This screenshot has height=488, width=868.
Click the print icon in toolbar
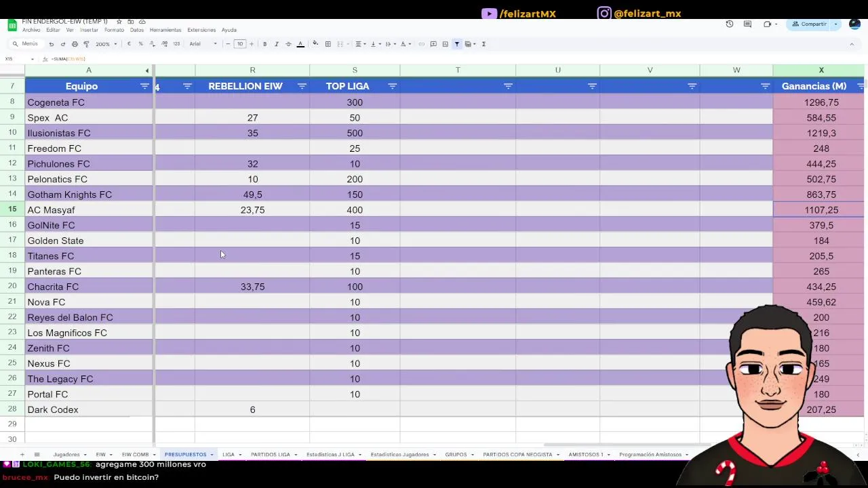75,44
